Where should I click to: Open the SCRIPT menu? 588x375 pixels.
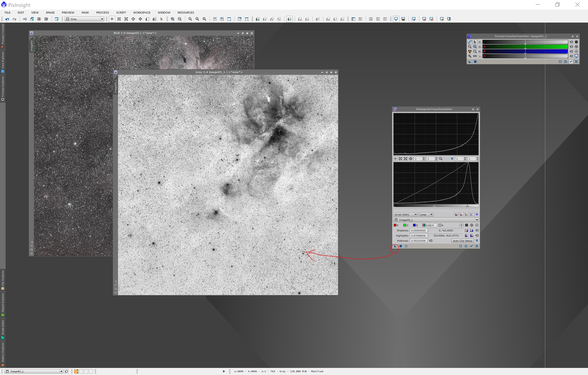point(121,12)
